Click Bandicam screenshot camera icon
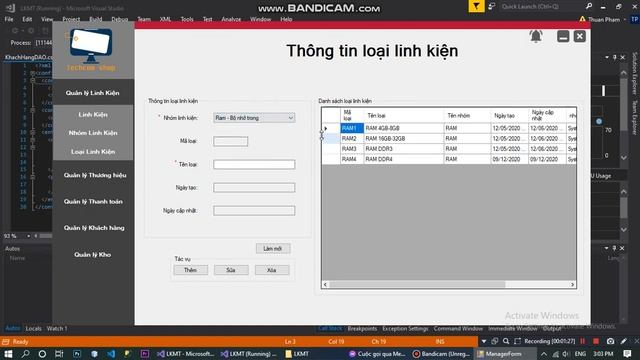The image size is (640, 360). tap(610, 341)
